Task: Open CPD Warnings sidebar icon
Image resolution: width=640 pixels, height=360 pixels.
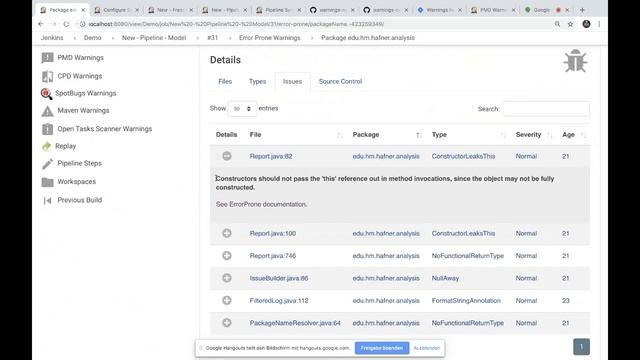Action: 47,76
